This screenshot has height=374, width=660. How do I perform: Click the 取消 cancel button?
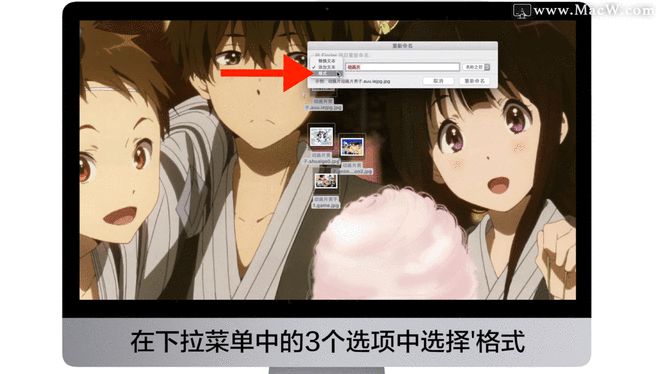438,80
